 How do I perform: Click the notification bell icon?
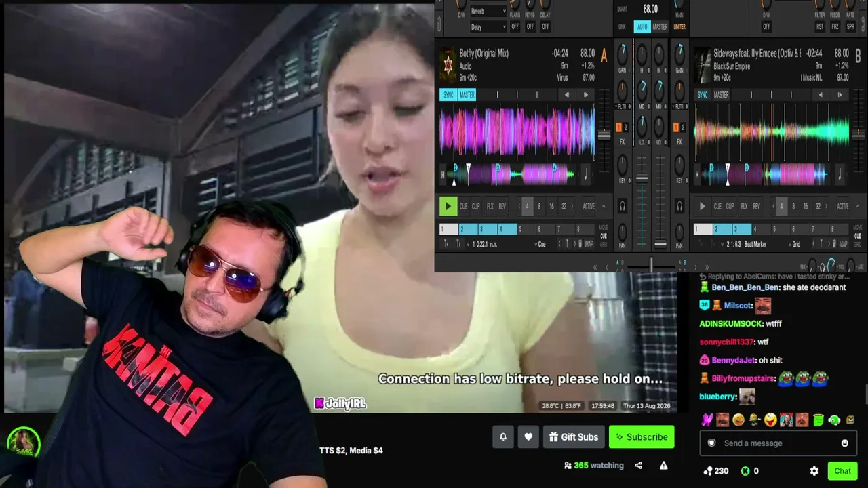pyautogui.click(x=503, y=437)
